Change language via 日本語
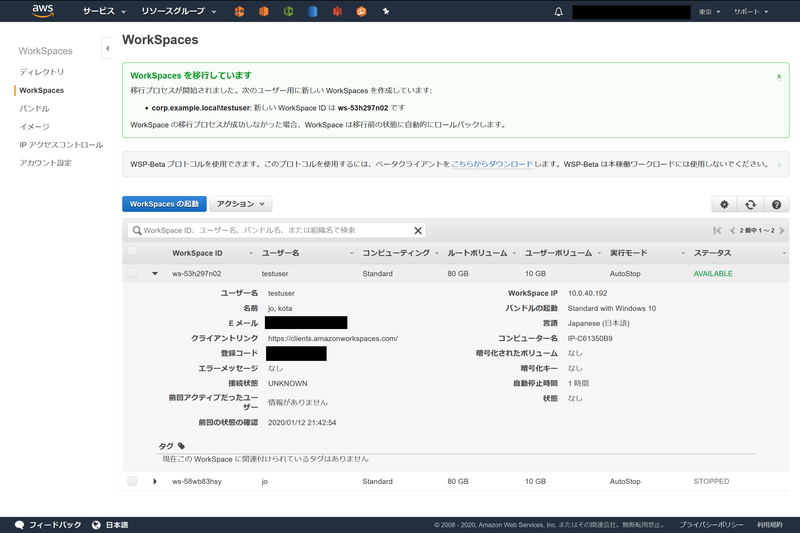Image resolution: width=800 pixels, height=533 pixels. click(x=117, y=525)
